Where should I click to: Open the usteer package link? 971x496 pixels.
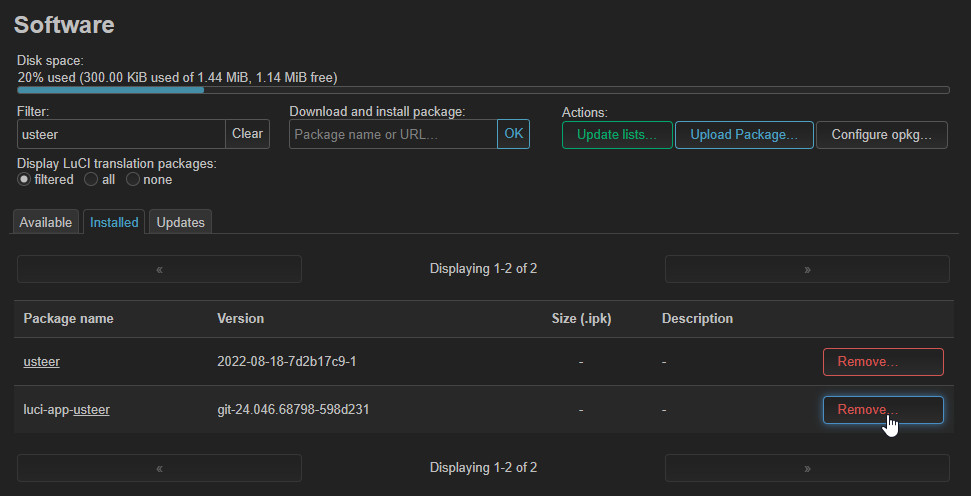(x=42, y=361)
